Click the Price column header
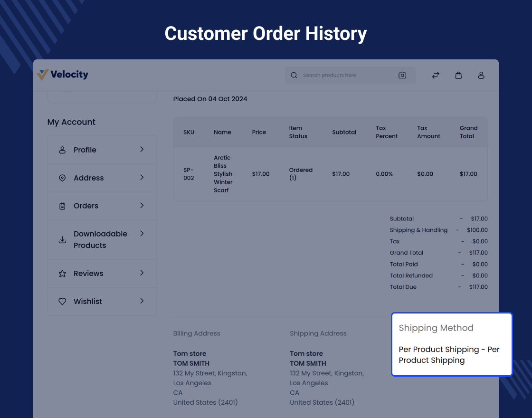The height and width of the screenshot is (418, 532). [x=259, y=133]
